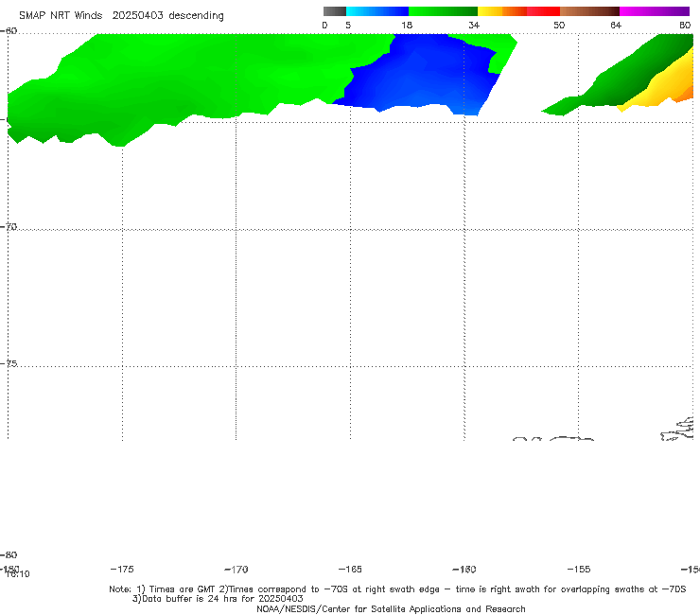Click the color bar label 18

(407, 26)
